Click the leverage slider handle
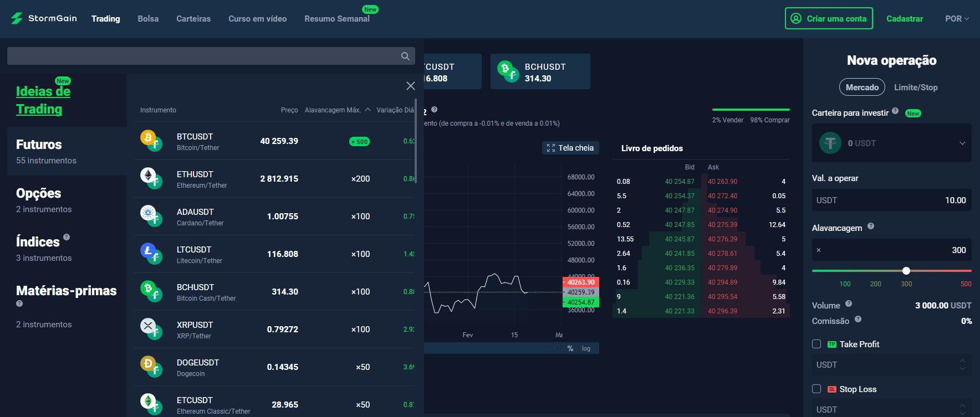Screen dimensions: 980x417 coord(906,271)
